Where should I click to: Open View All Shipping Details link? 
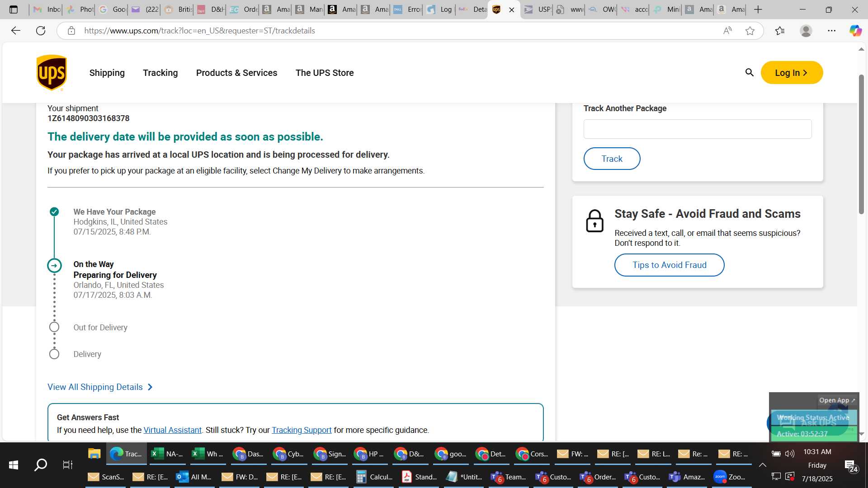(100, 387)
